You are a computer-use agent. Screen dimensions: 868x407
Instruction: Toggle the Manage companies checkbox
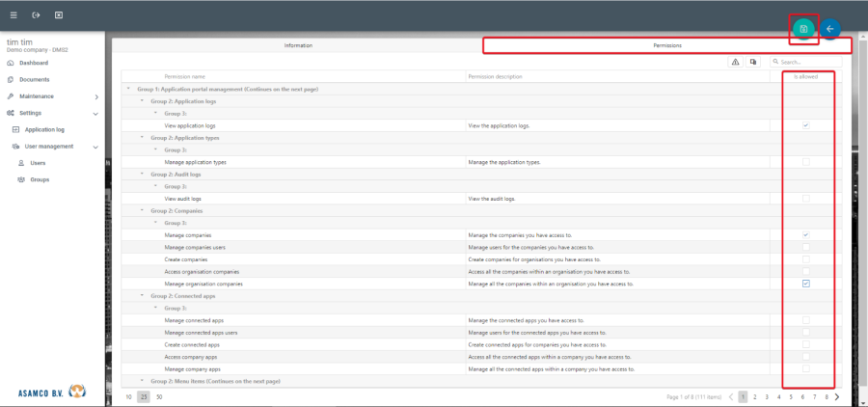click(x=805, y=234)
